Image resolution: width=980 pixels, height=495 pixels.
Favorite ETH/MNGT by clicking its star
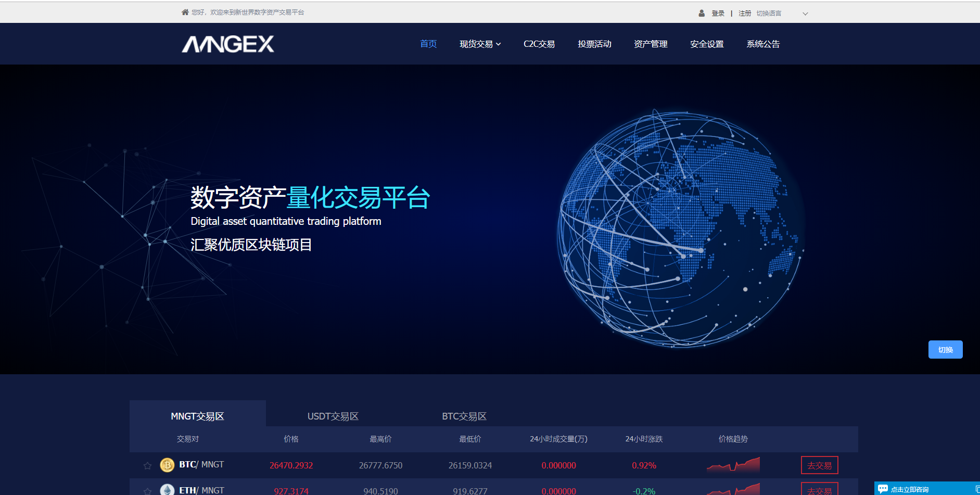[147, 490]
